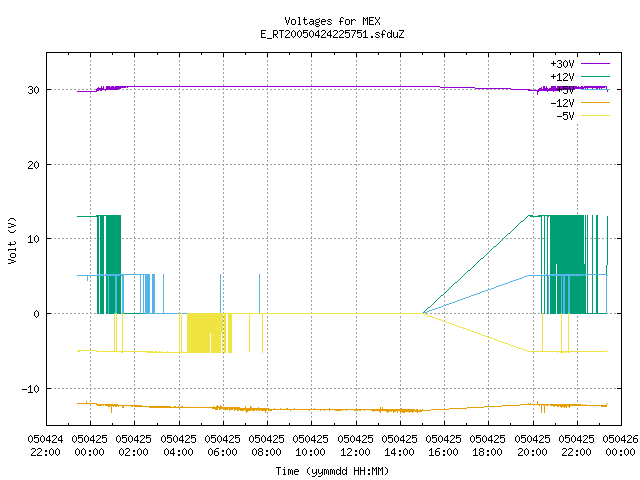Image resolution: width=640 pixels, height=480 pixels.
Task: Click the x-axis tick label '050425 14:00'
Action: (400, 446)
